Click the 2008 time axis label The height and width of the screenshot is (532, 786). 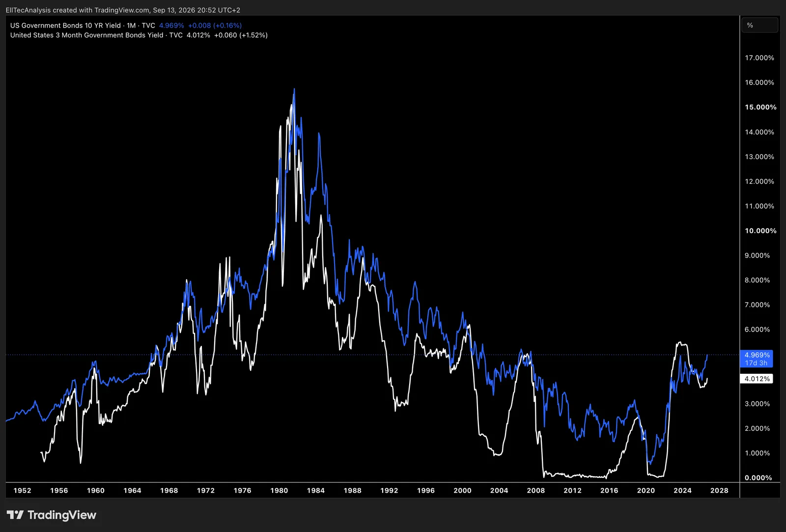pos(536,491)
